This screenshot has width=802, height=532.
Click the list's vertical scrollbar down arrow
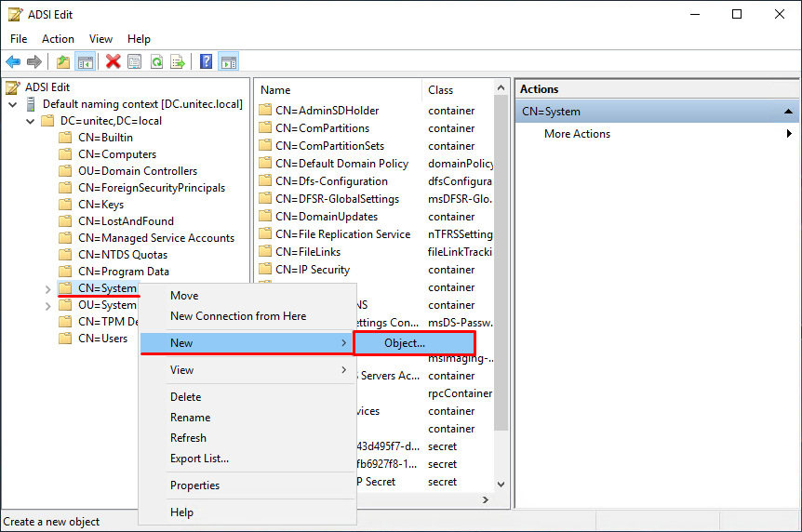[501, 485]
